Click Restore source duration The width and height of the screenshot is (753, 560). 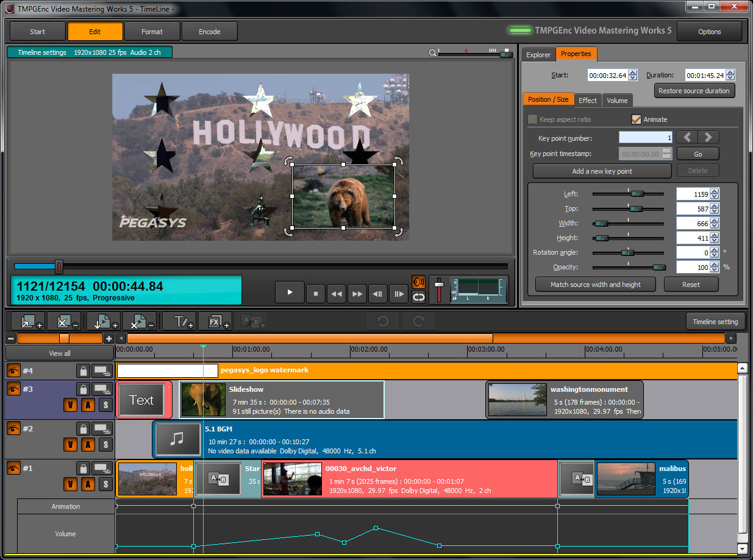tap(694, 90)
